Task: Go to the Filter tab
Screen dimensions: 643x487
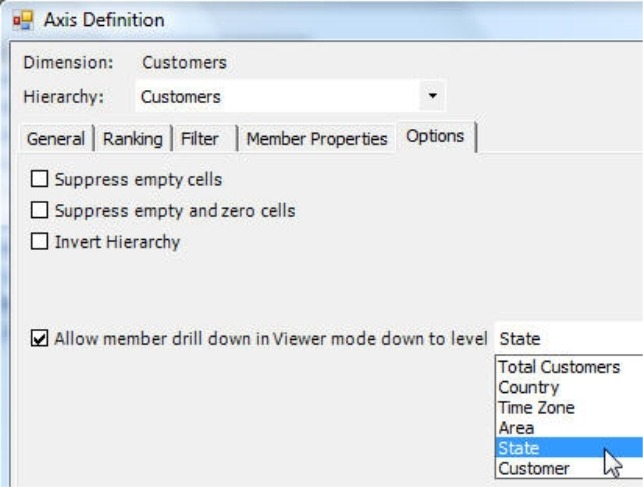Action: pyautogui.click(x=200, y=139)
